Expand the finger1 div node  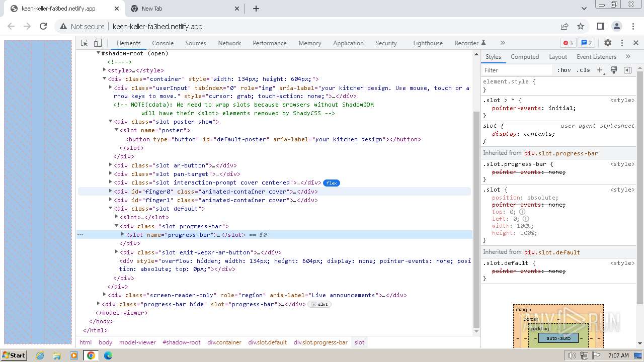tap(111, 200)
